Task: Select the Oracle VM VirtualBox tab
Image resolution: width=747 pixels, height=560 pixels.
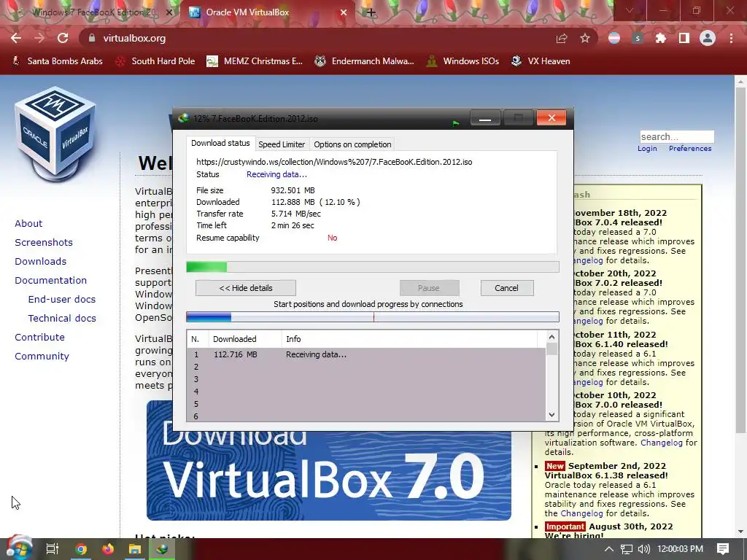Action: click(x=268, y=12)
